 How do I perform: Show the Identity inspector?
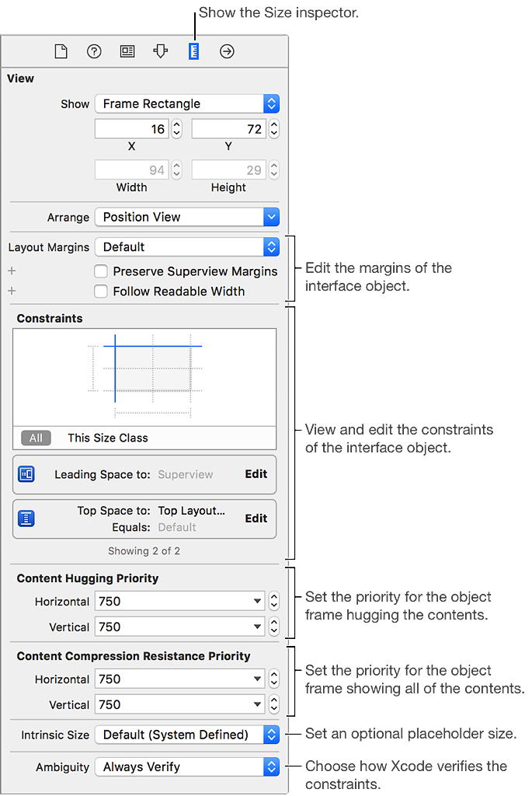click(x=127, y=51)
